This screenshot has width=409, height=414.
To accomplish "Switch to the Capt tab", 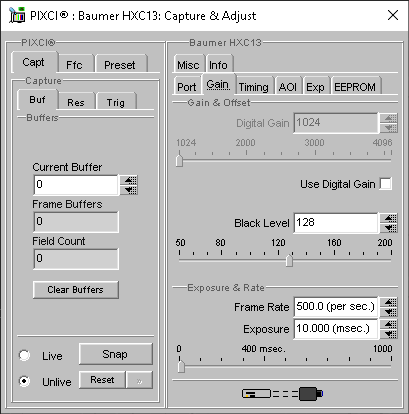I will (34, 62).
